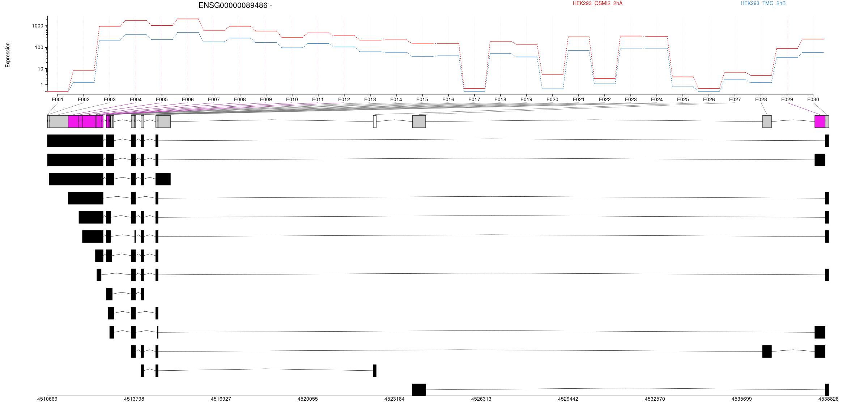Viewport: 868px width, 405px height.
Task: Click exon bin label E005
Action: coord(162,99)
